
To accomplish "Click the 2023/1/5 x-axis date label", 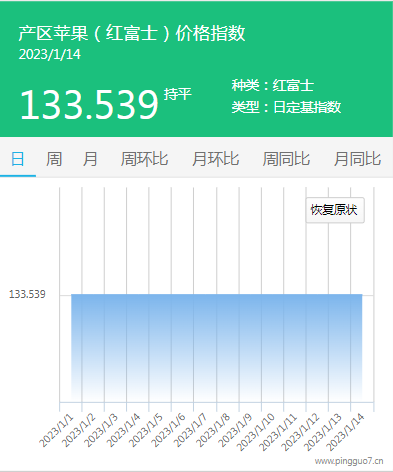I will (146, 430).
